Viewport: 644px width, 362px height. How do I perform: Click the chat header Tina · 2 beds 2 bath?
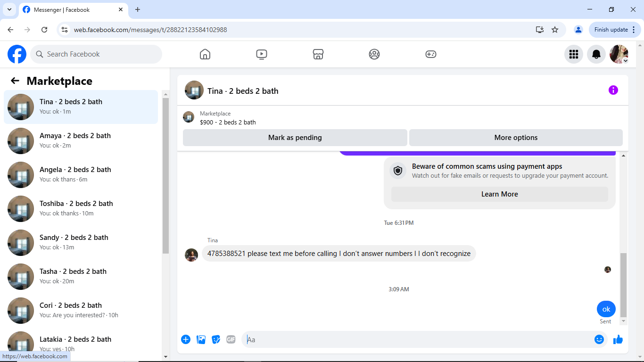tap(243, 91)
